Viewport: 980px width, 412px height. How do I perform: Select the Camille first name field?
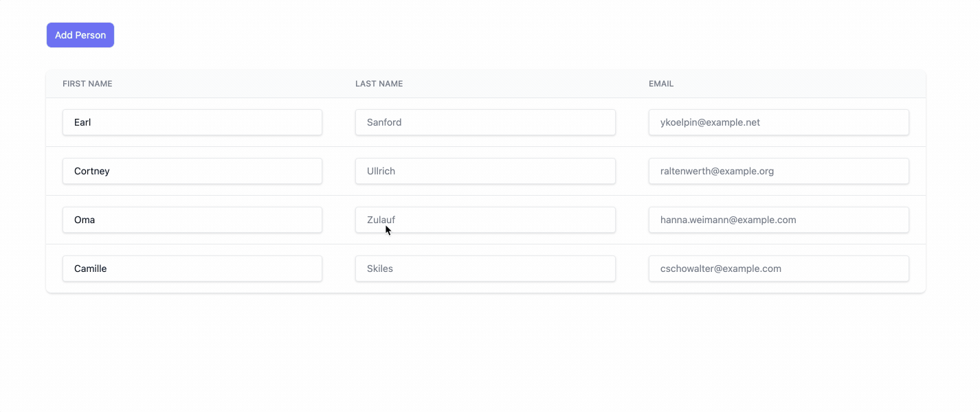(192, 268)
